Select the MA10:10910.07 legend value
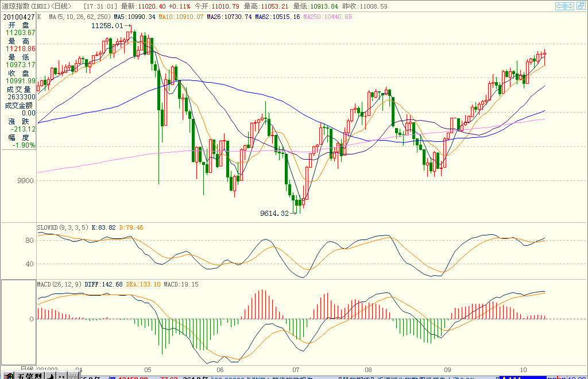 click(181, 17)
